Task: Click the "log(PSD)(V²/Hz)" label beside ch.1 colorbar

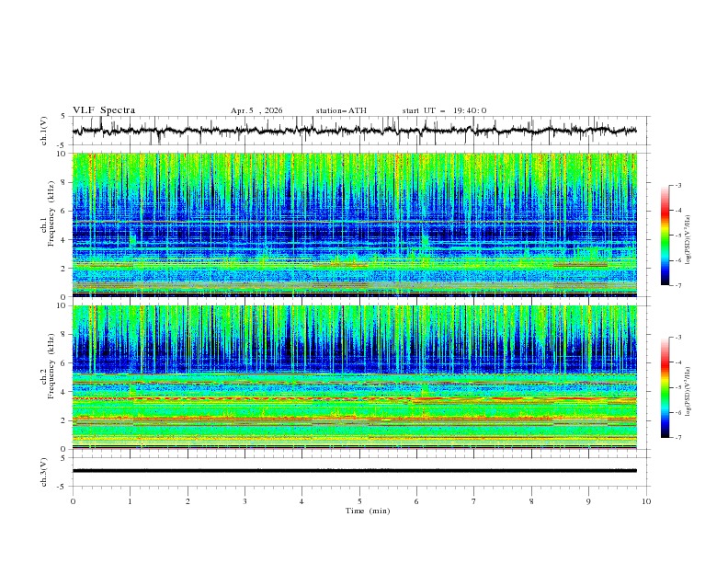Action: coord(688,240)
